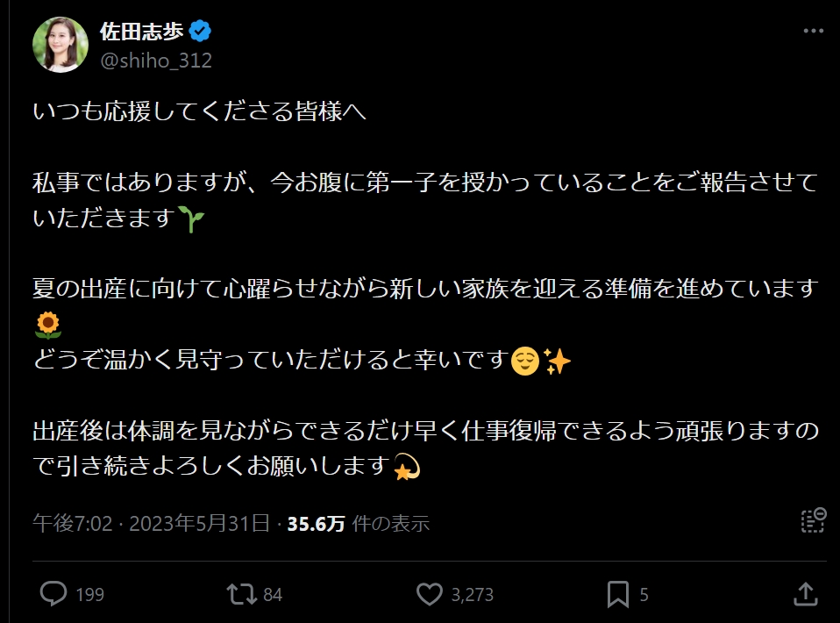Click the reply speech bubble icon
This screenshot has height=623, width=840.
[54, 594]
